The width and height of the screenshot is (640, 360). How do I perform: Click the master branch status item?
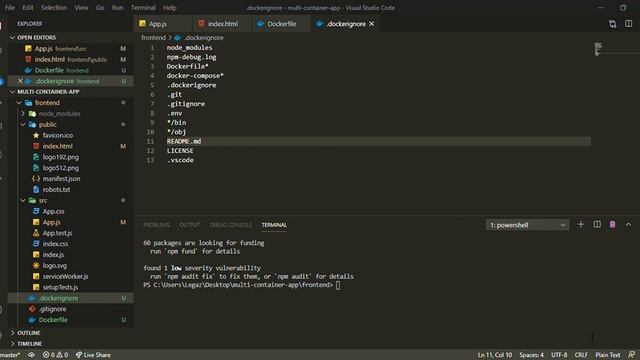click(x=10, y=355)
